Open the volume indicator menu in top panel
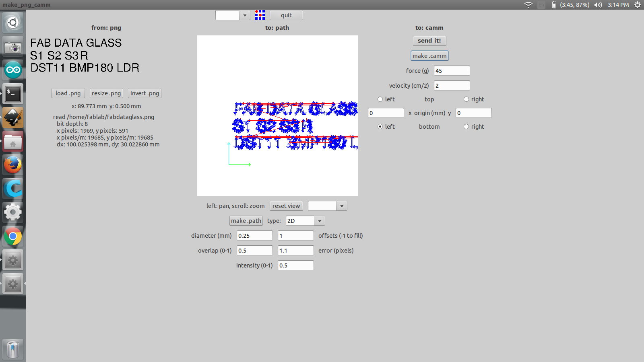This screenshot has height=362, width=644. click(x=598, y=5)
